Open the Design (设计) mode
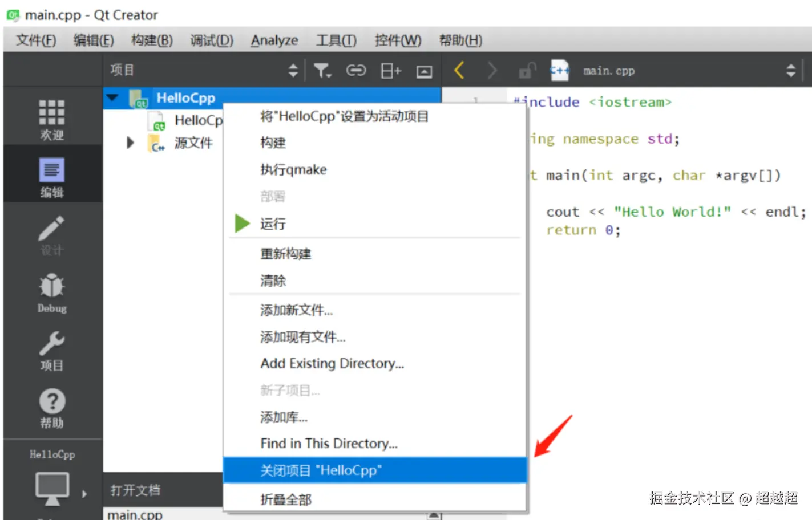This screenshot has height=520, width=812. pos(51,235)
